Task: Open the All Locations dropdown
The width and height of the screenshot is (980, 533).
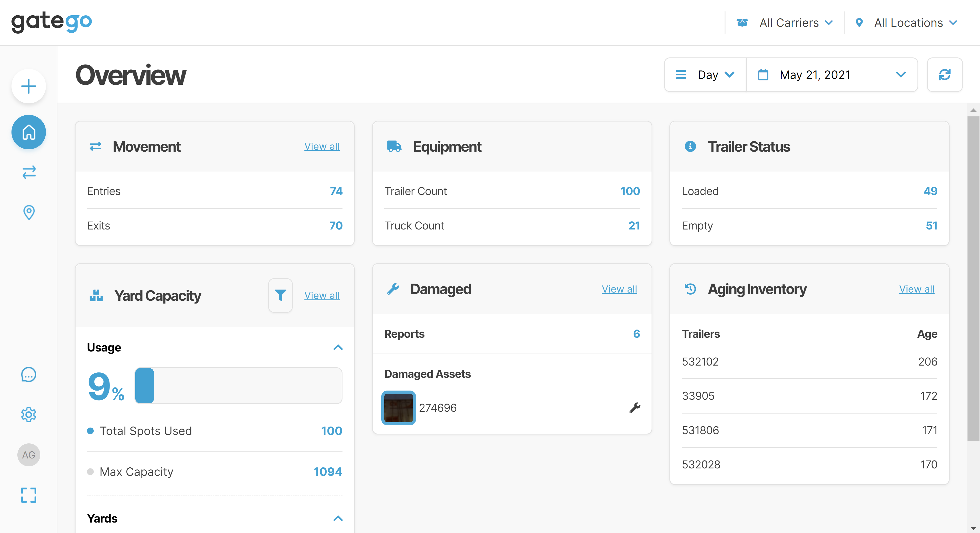Action: pyautogui.click(x=909, y=23)
